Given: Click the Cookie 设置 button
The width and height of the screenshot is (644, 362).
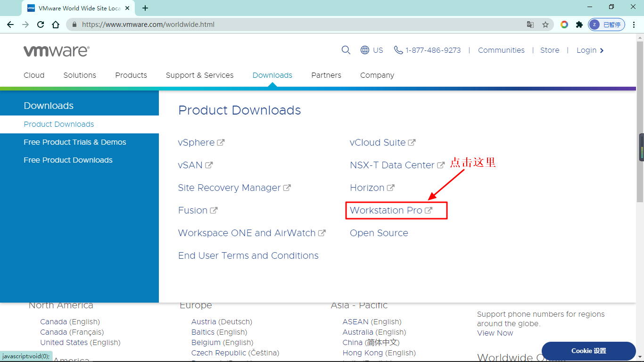Looking at the screenshot, I should 589,351.
